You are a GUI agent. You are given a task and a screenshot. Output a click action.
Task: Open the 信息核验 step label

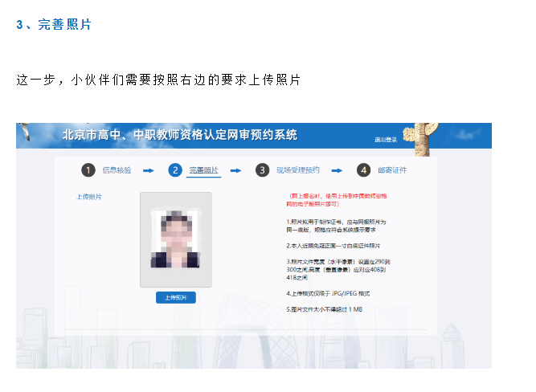pos(117,169)
